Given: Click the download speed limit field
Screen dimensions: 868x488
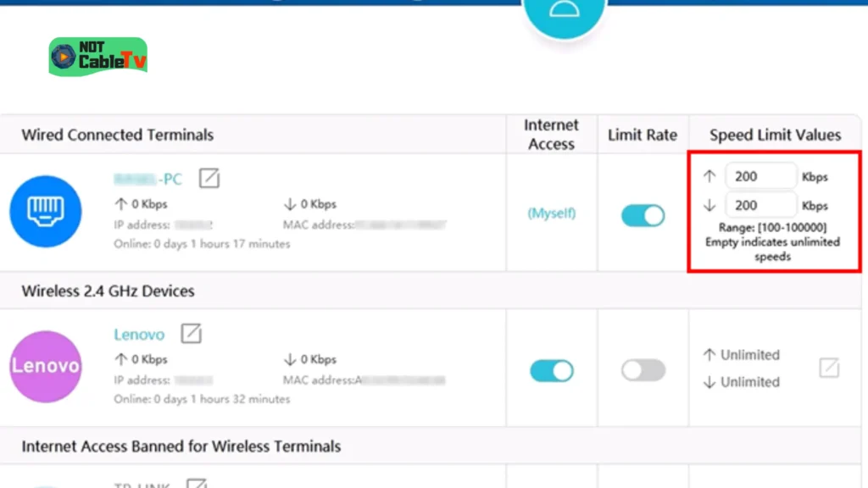Looking at the screenshot, I should coord(760,205).
